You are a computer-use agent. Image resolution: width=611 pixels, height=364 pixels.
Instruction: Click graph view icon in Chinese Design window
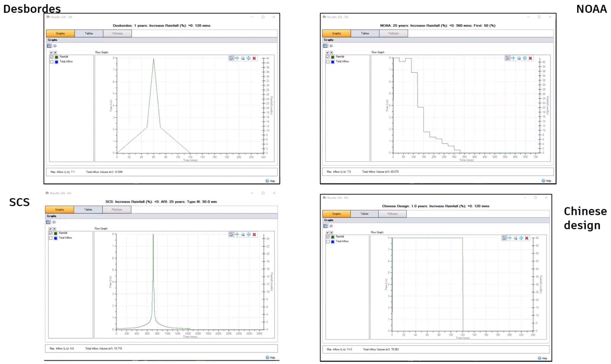point(326,226)
